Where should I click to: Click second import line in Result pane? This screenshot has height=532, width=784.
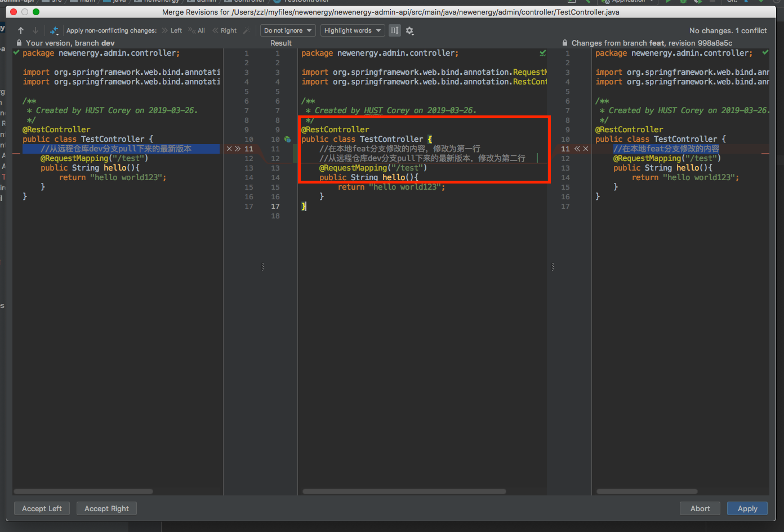click(424, 82)
